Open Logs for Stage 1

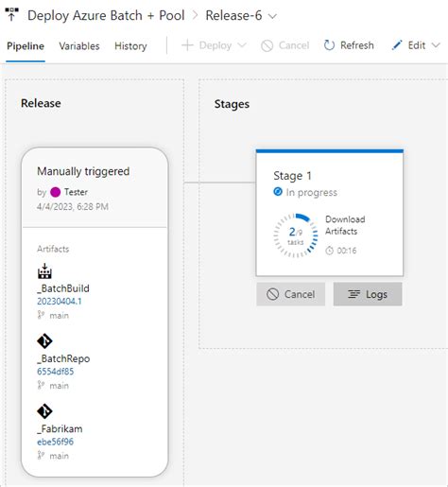tap(368, 294)
